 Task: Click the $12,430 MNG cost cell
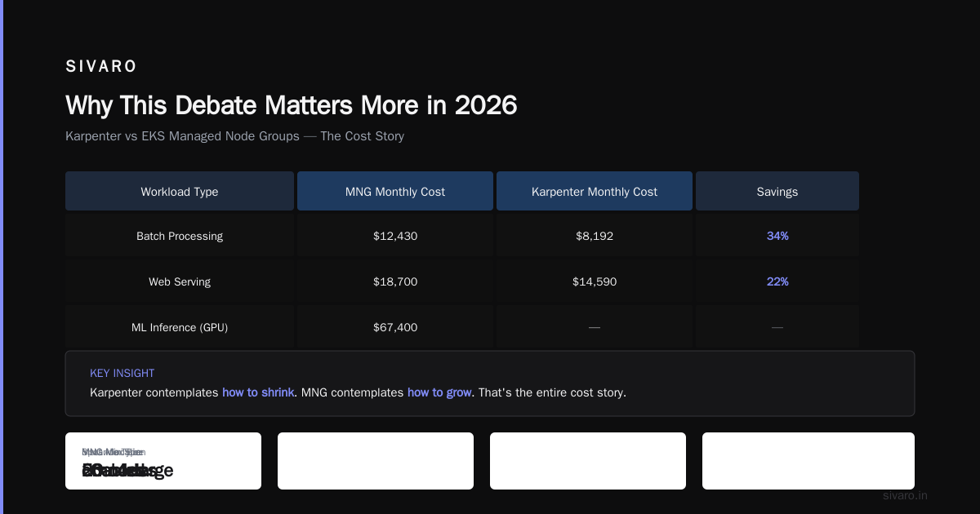click(395, 236)
